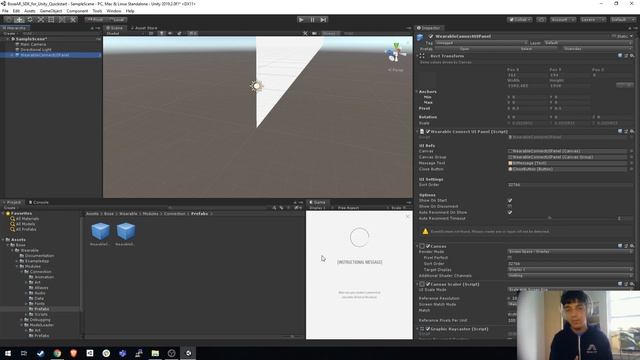This screenshot has height=360, width=640.
Task: Select the Rotate tool in toolbar
Action: 30,20
